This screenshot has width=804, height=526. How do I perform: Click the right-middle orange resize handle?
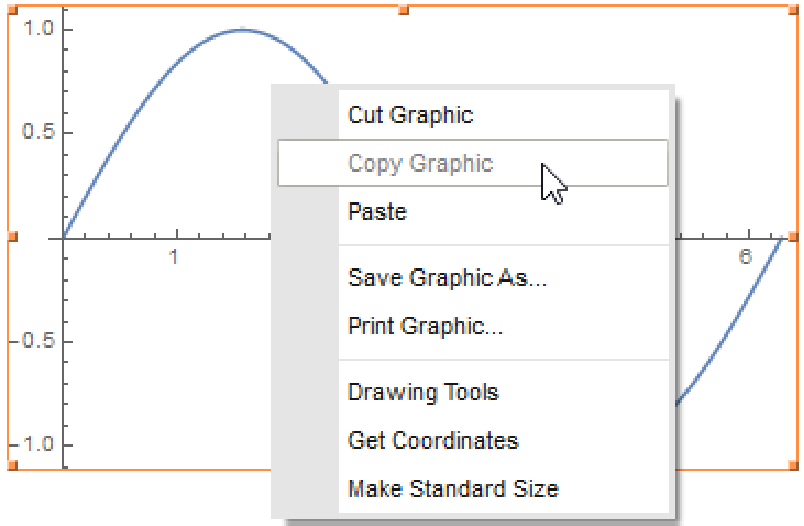pos(793,237)
